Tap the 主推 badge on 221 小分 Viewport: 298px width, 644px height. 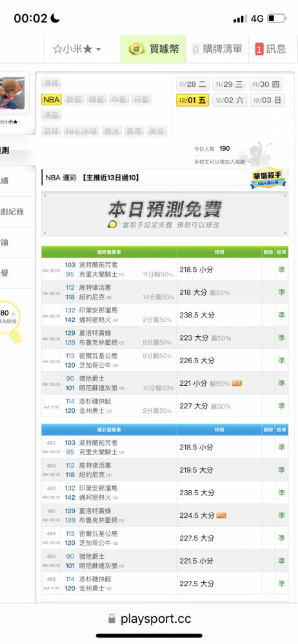point(236,383)
